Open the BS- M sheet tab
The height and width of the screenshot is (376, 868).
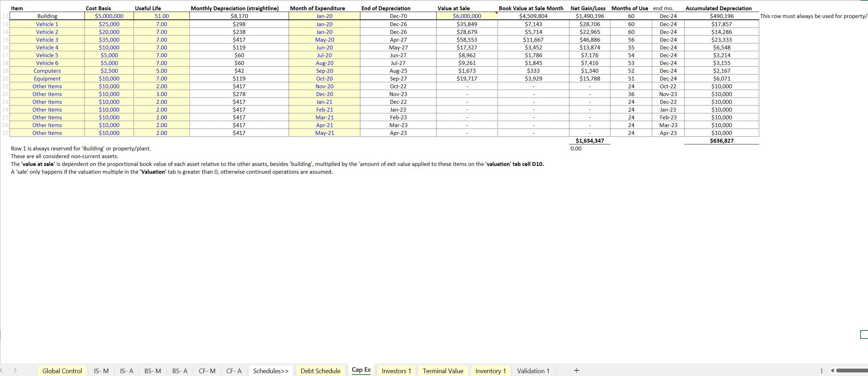pyautogui.click(x=153, y=371)
